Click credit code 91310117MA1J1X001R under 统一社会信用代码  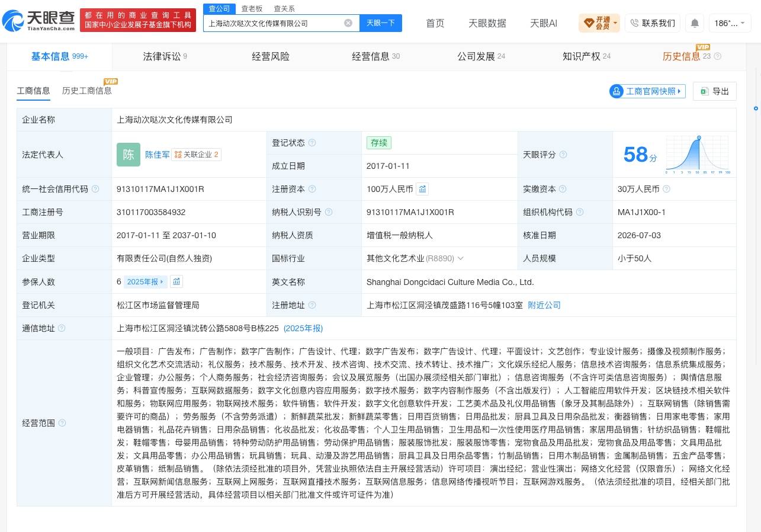tap(160, 189)
